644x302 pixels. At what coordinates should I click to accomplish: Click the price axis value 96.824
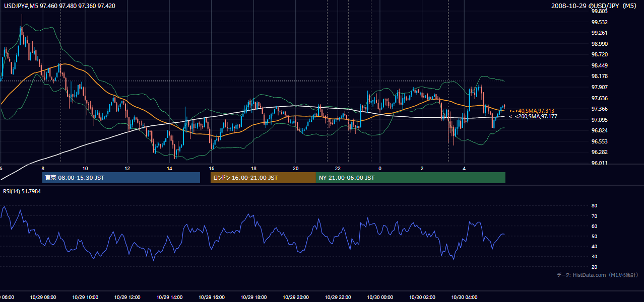click(x=599, y=130)
